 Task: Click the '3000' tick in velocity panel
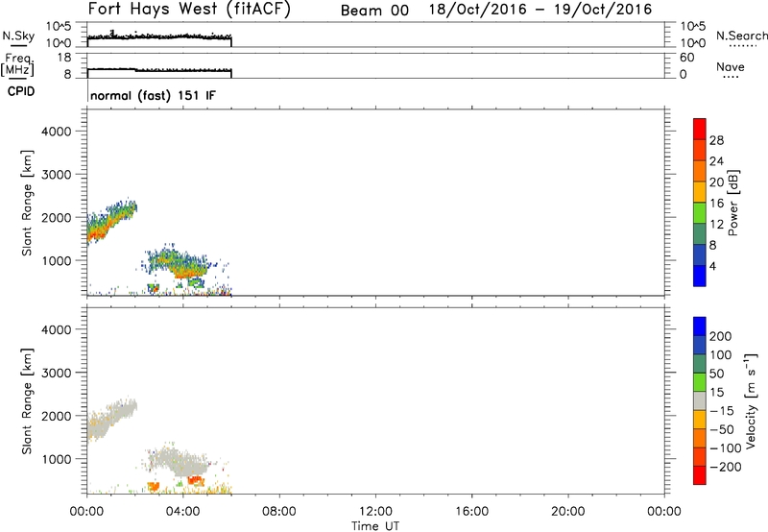click(x=57, y=373)
